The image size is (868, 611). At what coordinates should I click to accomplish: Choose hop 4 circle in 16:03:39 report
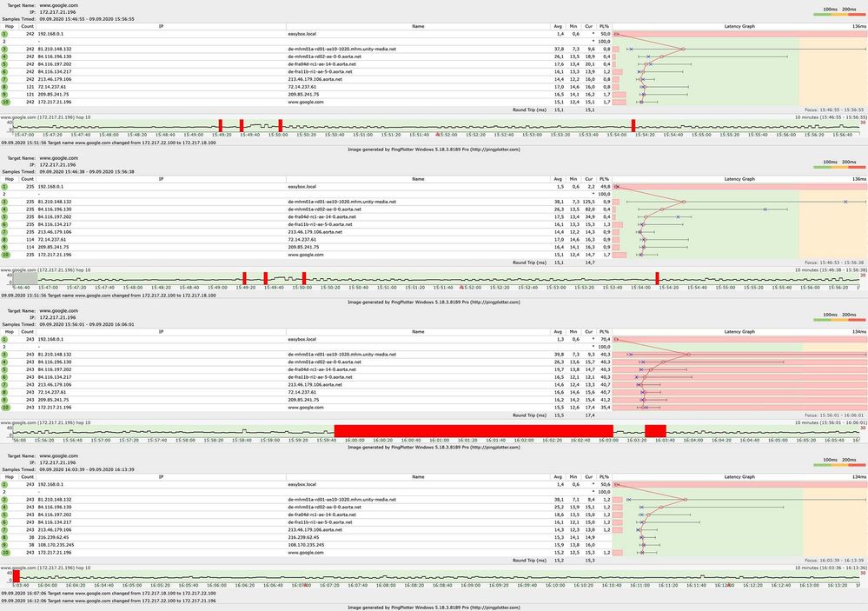(x=4, y=507)
